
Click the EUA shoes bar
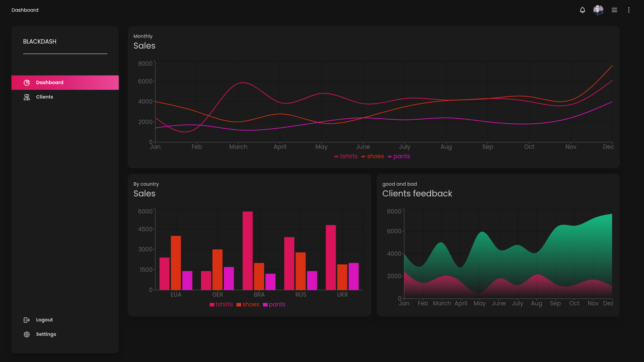coord(176,263)
